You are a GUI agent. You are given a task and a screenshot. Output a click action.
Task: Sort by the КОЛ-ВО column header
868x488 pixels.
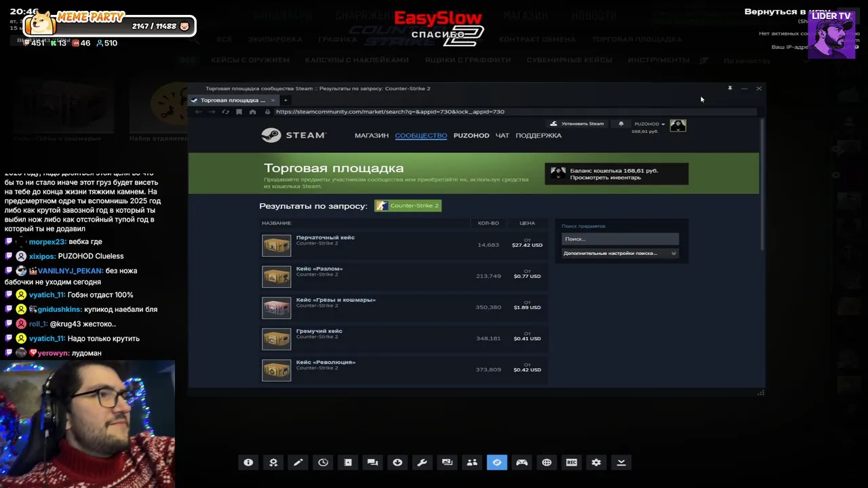488,223
